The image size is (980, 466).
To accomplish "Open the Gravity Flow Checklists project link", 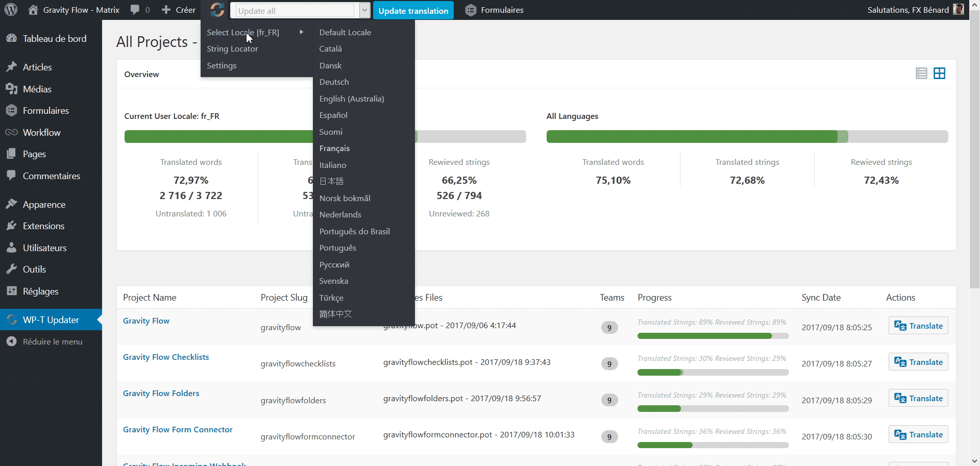I will click(166, 357).
